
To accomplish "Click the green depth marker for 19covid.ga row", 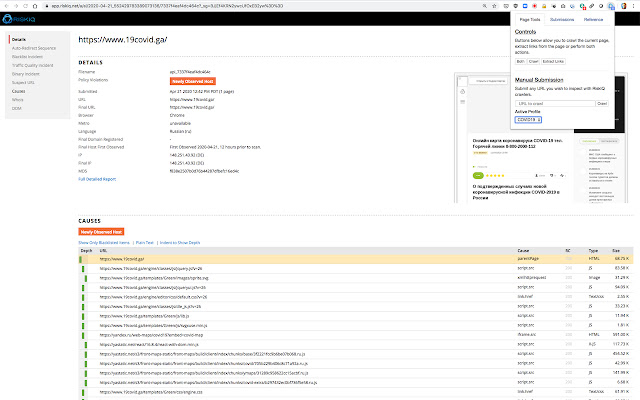I will coord(82,259).
